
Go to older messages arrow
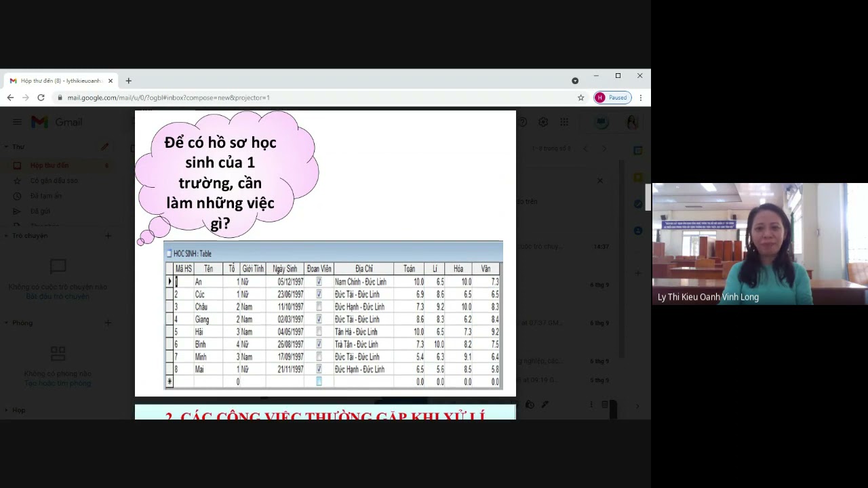[604, 148]
